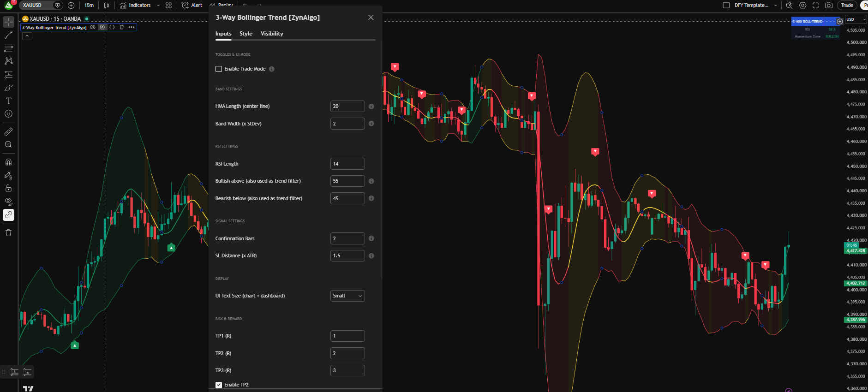
Task: Lock all drawing tools
Action: [8, 188]
